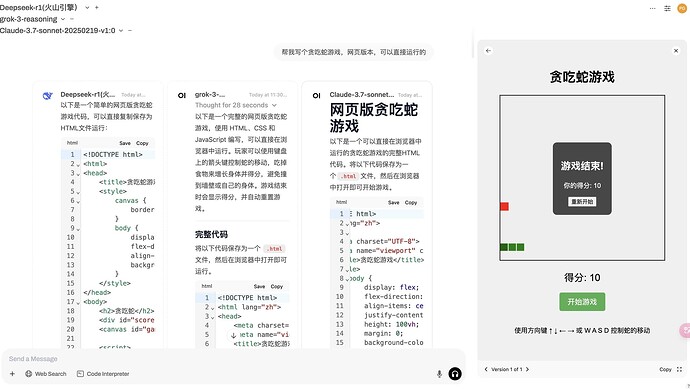
Task: Save the Claude html code block
Action: tap(393, 202)
